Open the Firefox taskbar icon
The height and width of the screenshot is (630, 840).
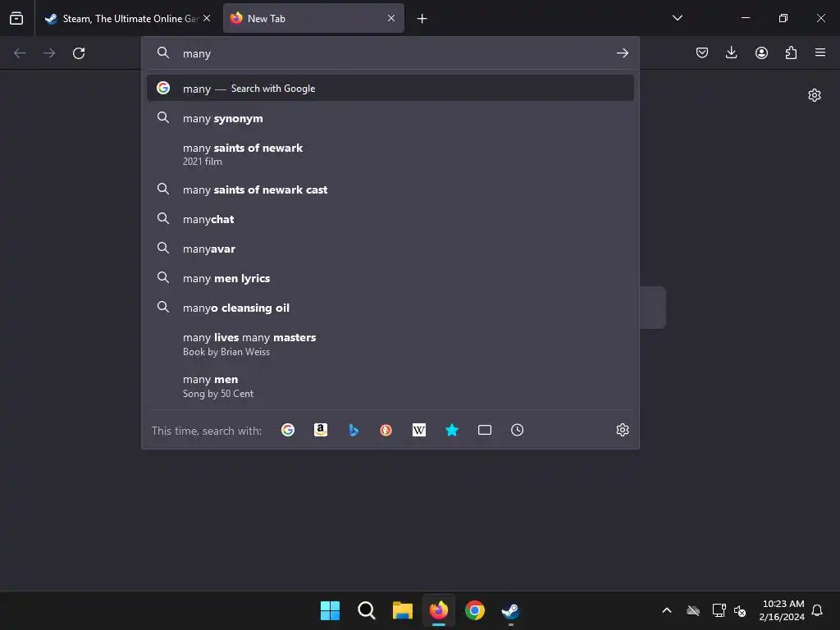(x=439, y=610)
